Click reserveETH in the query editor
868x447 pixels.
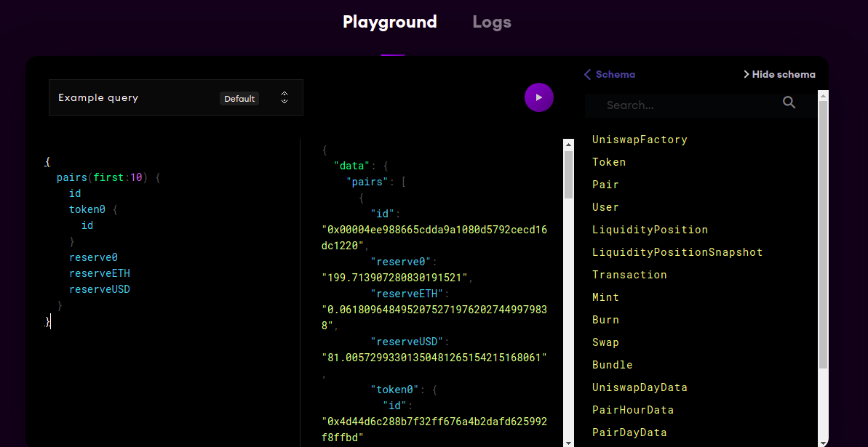[x=100, y=273]
